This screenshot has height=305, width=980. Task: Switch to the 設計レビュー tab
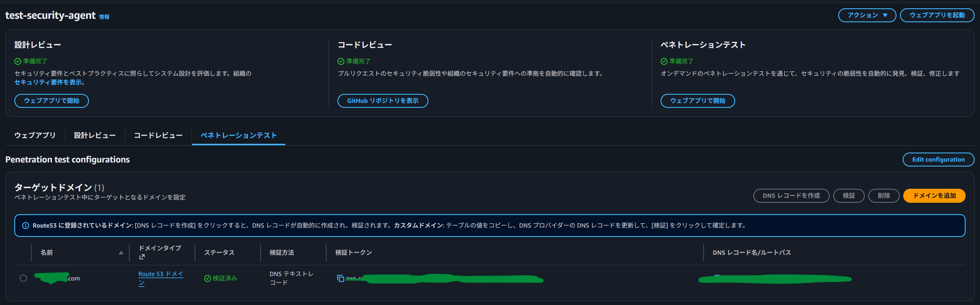coord(94,135)
